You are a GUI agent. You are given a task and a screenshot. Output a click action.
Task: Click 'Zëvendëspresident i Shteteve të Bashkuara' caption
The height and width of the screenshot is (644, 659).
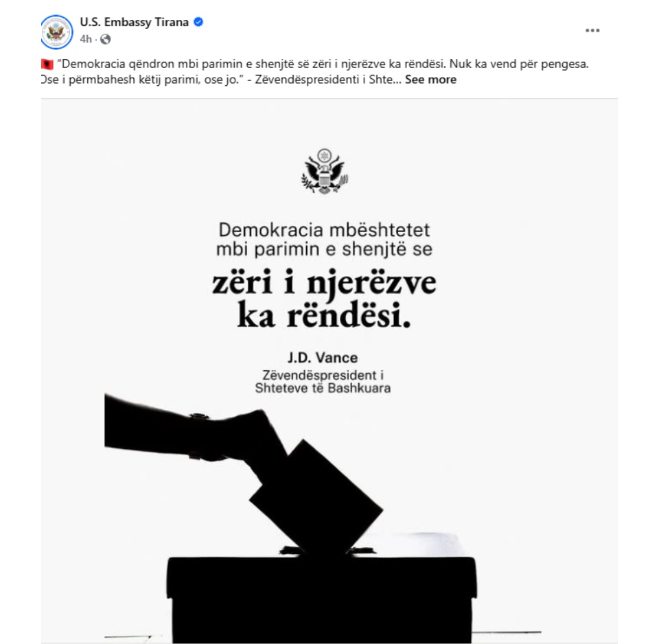click(323, 381)
